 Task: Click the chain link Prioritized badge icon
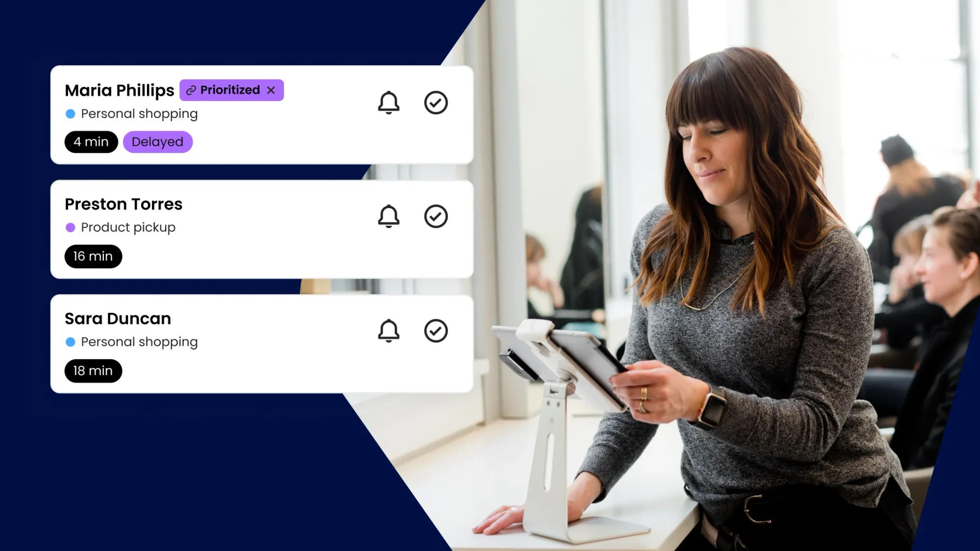192,90
